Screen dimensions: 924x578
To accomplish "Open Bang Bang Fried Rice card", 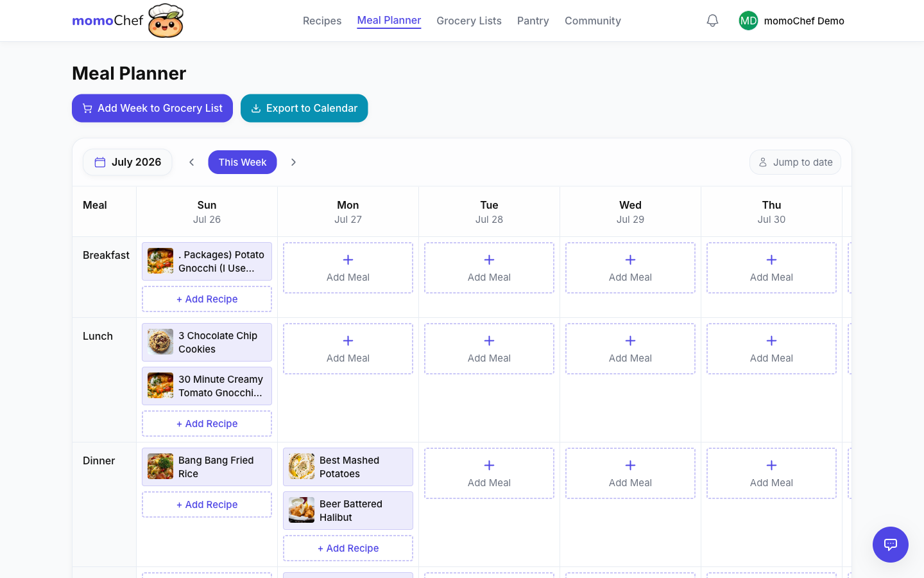I will click(207, 467).
